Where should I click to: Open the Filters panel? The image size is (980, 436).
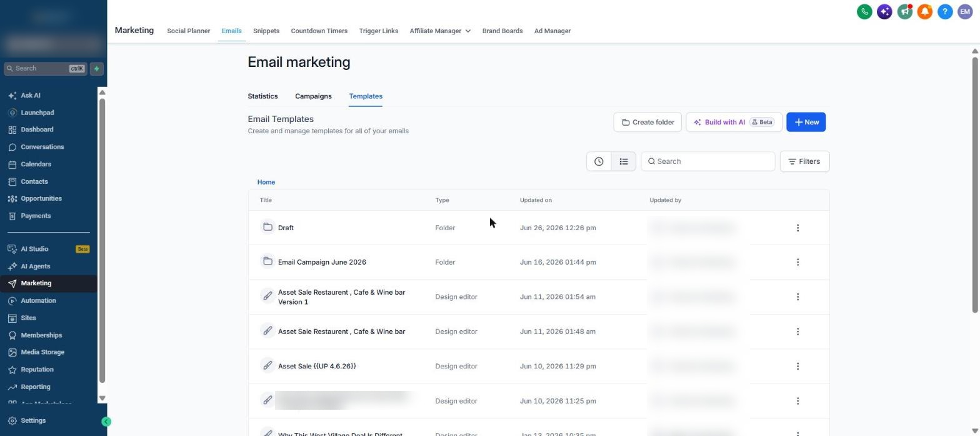[804, 161]
